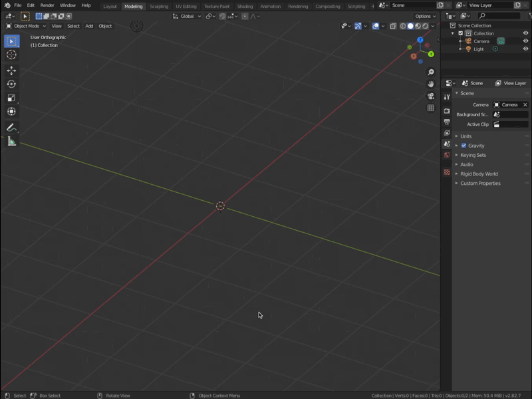Select the Cursor tool
Image resolution: width=532 pixels, height=399 pixels.
[x=11, y=55]
